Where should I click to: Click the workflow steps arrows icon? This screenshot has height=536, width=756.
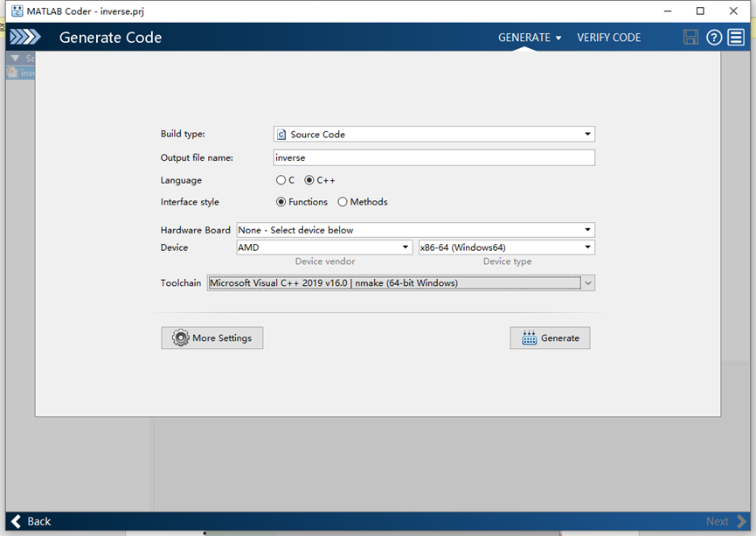coord(25,37)
